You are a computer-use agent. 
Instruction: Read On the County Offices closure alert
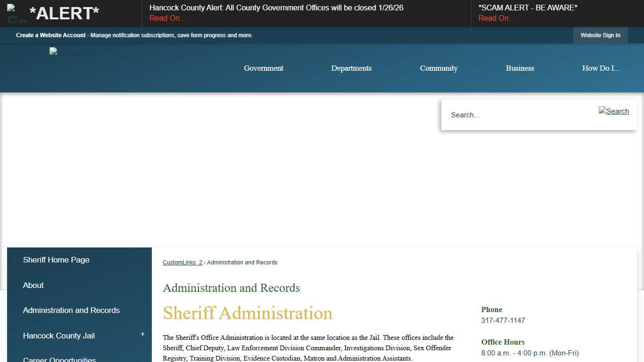pos(167,18)
